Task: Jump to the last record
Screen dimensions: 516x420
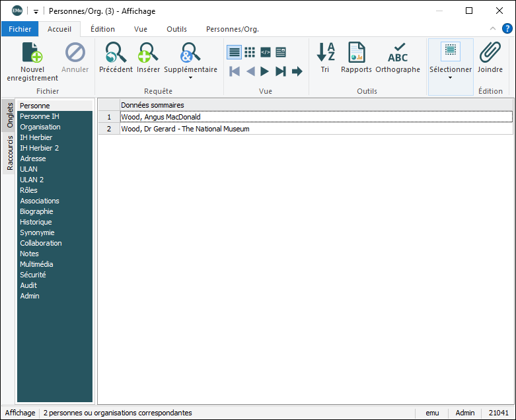Action: click(x=281, y=71)
